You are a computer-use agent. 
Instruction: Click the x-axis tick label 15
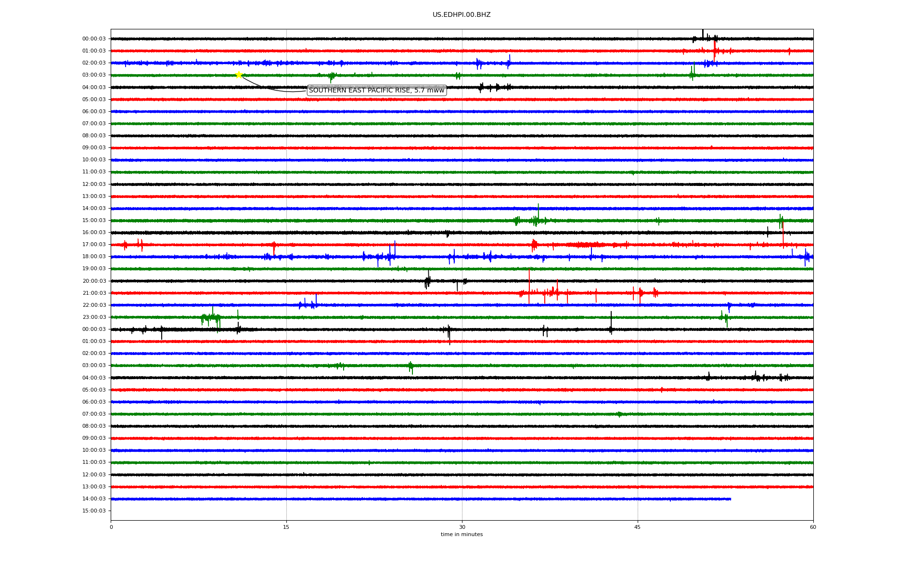coord(286,527)
